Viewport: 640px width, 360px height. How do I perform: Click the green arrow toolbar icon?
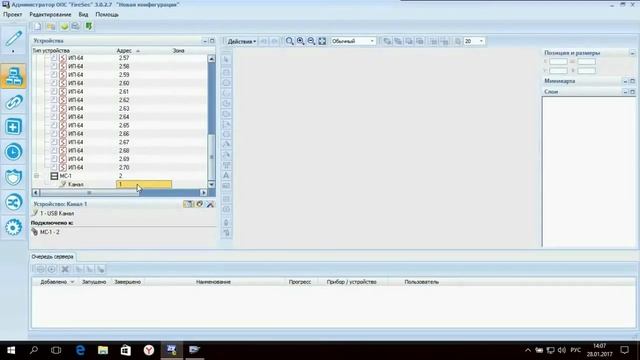89,27
